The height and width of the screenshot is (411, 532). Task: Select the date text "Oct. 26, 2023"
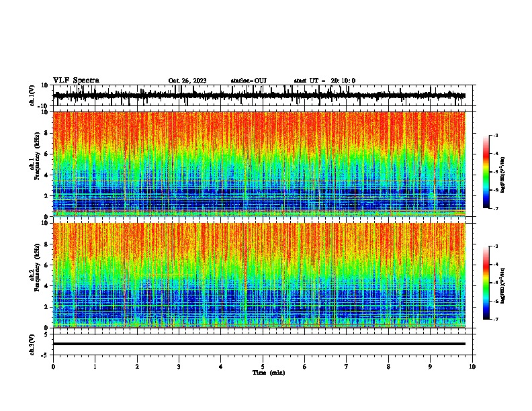(x=187, y=81)
